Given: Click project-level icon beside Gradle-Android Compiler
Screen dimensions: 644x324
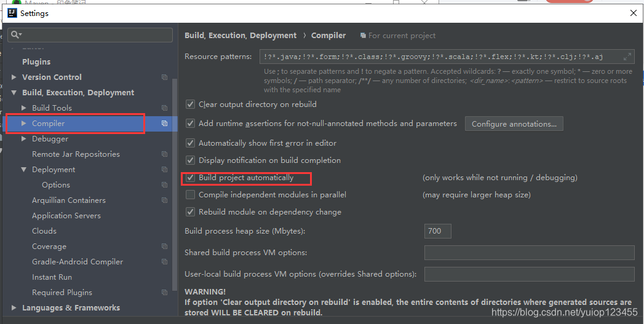Looking at the screenshot, I should (164, 261).
